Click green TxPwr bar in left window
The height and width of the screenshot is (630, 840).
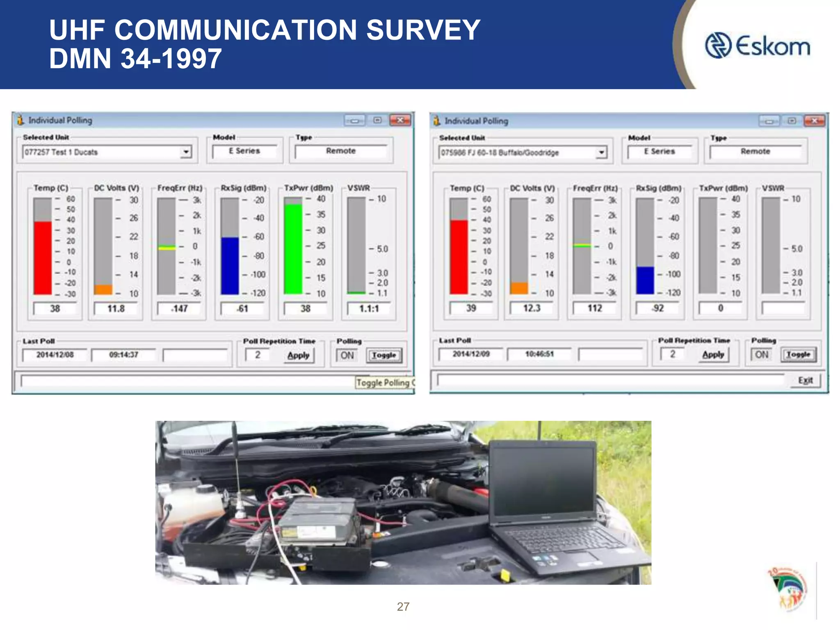pos(293,249)
